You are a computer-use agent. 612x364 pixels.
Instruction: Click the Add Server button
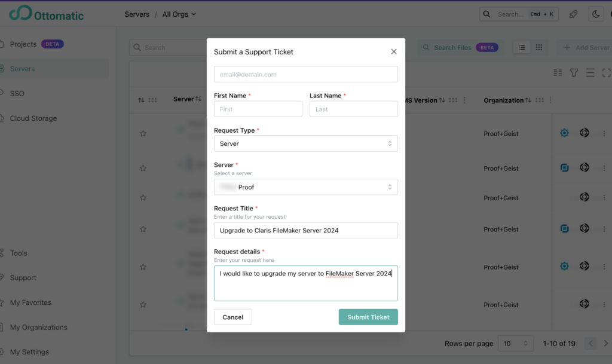pyautogui.click(x=586, y=48)
